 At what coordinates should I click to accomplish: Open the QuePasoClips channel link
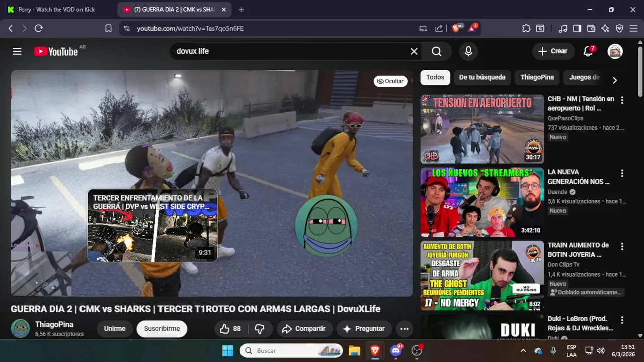tap(566, 118)
